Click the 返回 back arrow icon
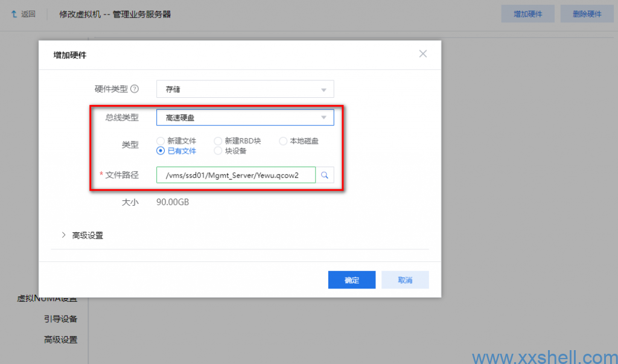The width and height of the screenshot is (618, 364). 14,14
